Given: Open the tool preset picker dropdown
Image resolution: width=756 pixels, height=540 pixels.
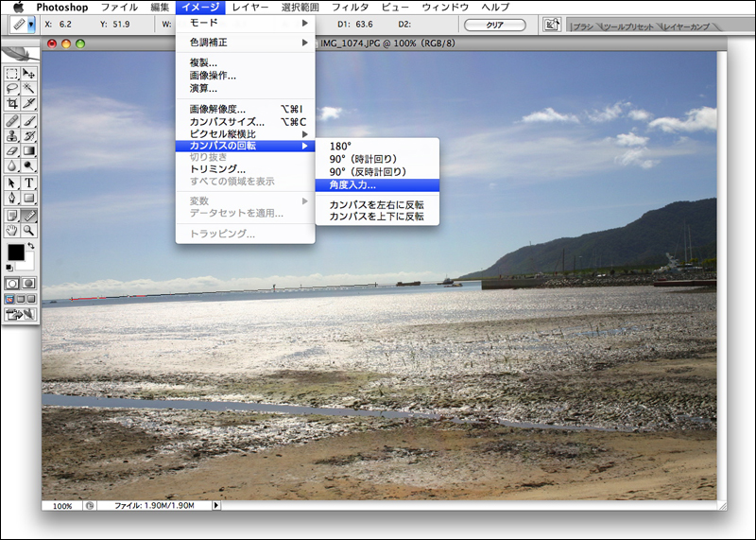Looking at the screenshot, I should [x=31, y=23].
